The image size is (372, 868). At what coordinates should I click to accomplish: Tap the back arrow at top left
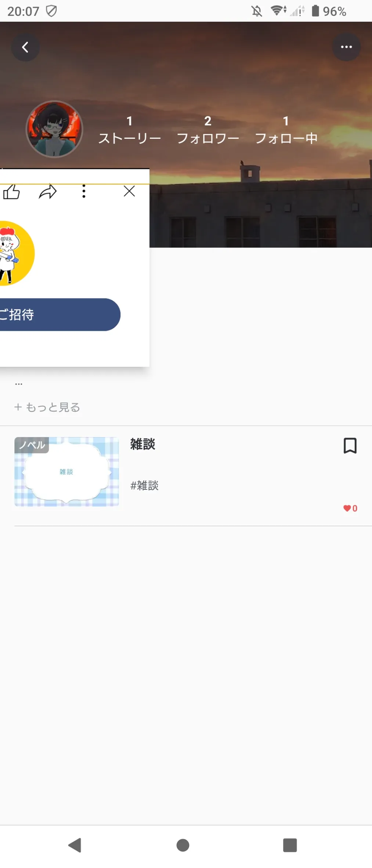[x=25, y=47]
